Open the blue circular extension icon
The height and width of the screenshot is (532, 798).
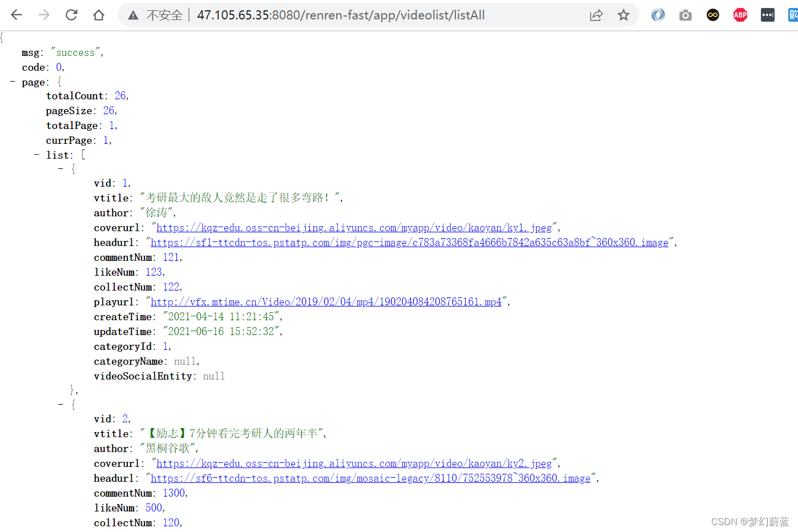pyautogui.click(x=658, y=15)
